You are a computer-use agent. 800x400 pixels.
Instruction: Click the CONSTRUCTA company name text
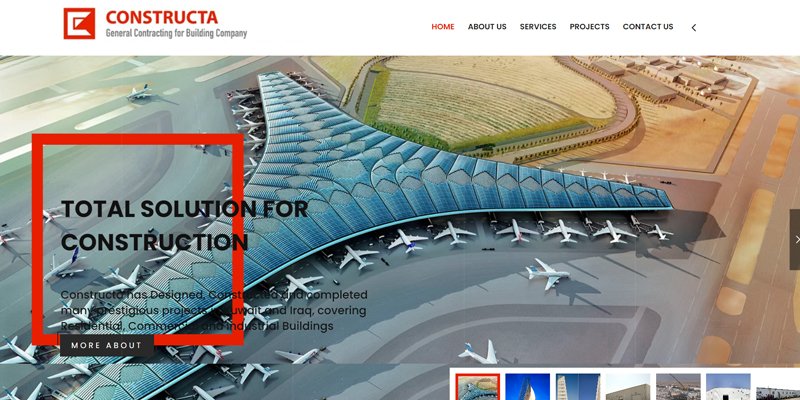162,17
